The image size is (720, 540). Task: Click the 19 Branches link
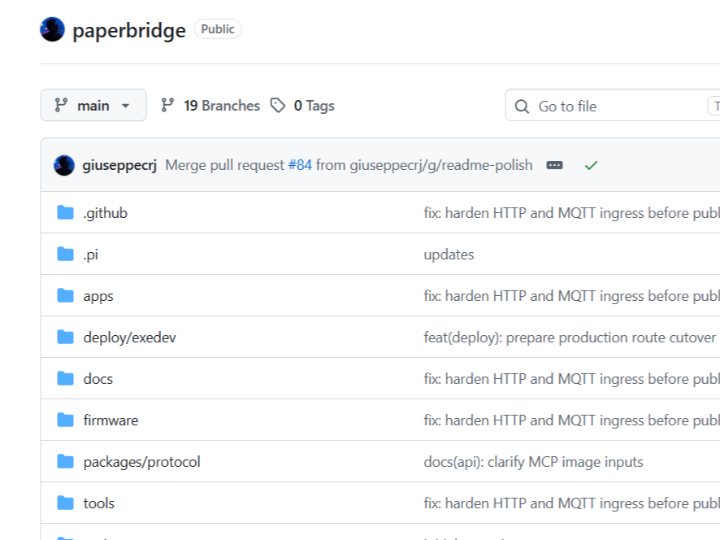[x=222, y=106]
